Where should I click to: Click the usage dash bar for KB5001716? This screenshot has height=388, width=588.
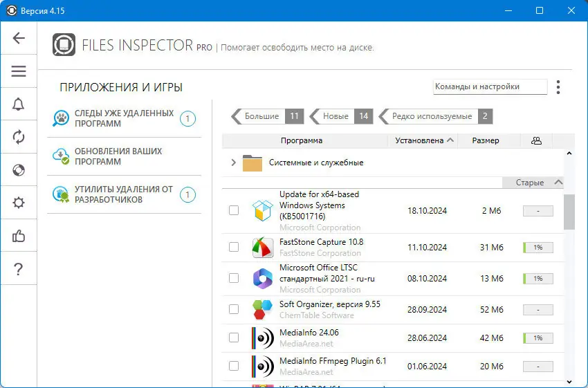coord(538,211)
